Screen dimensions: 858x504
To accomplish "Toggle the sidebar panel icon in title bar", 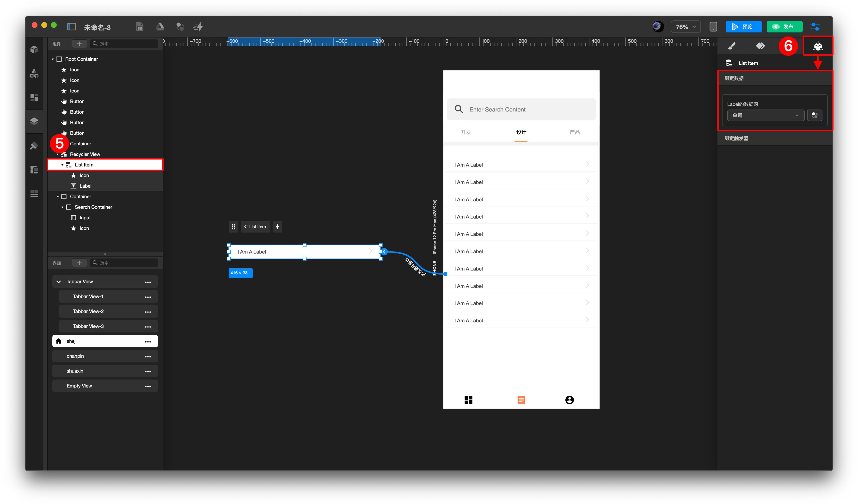I will (72, 27).
